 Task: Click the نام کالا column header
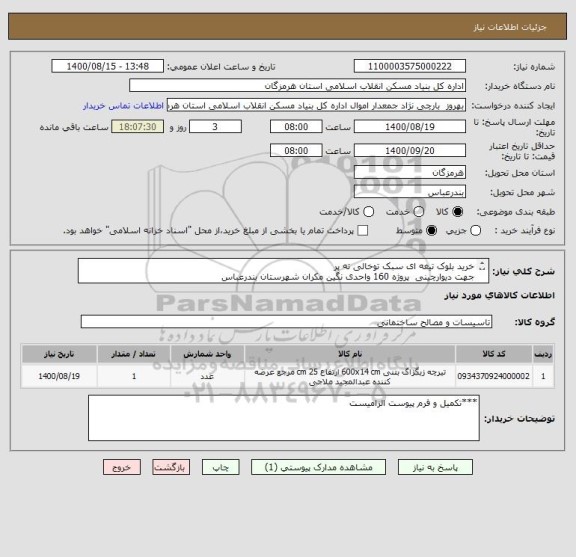click(350, 354)
